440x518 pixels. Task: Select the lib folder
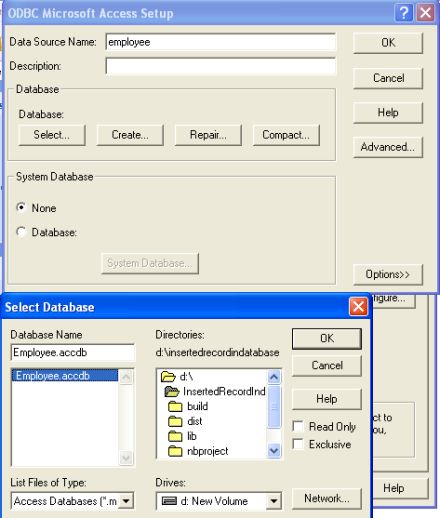183,436
